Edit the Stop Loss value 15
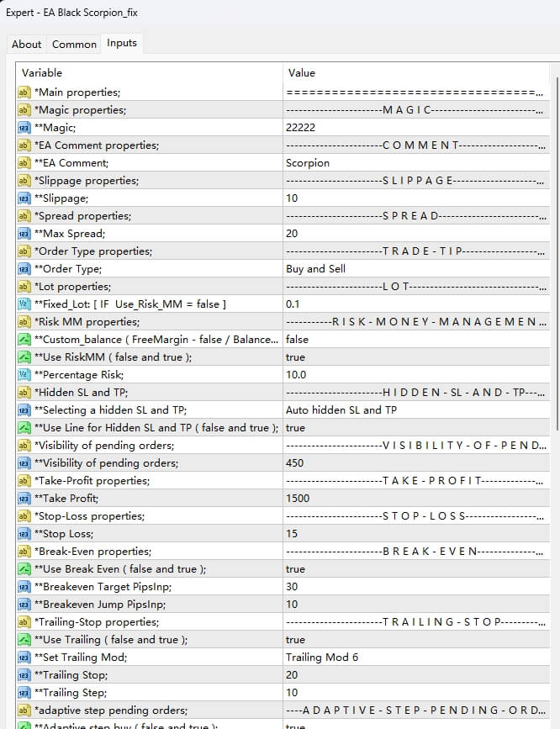This screenshot has width=560, height=729. (x=292, y=534)
